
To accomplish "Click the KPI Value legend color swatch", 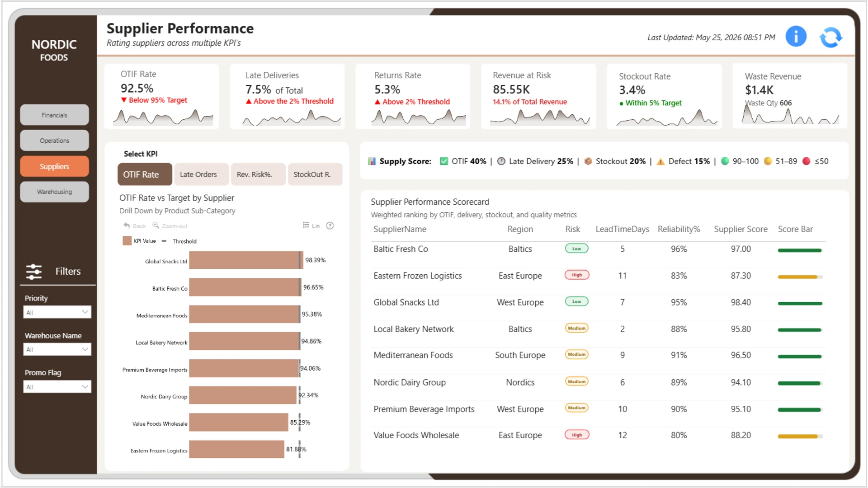I will pos(127,241).
